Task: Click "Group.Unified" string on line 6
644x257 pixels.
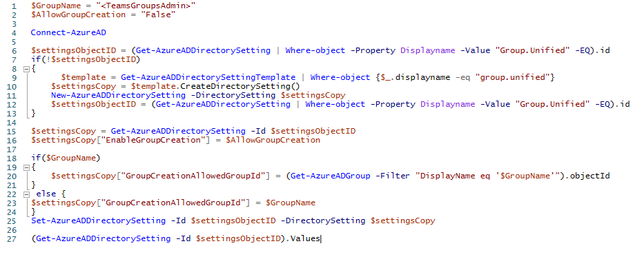Action: point(533,51)
